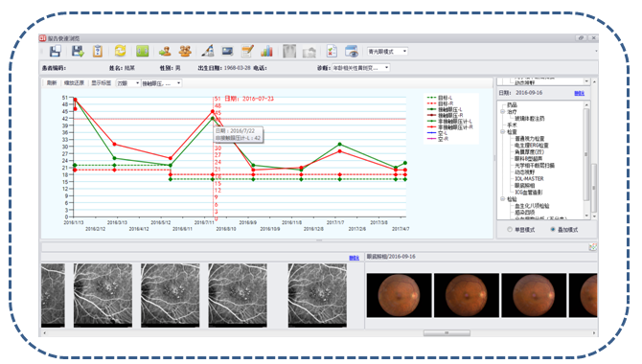Open the 青光眼模式 mode dropdown
This screenshot has width=642, height=364.
[387, 51]
